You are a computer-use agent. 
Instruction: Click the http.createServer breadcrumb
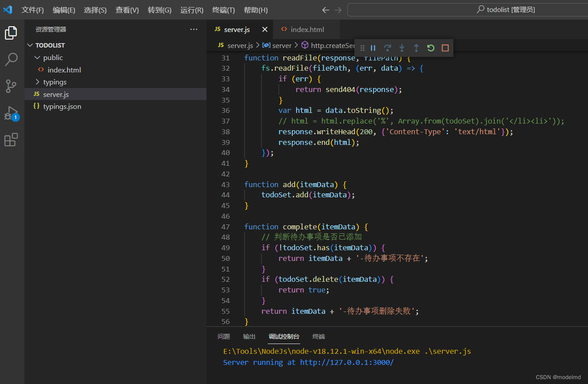[329, 45]
